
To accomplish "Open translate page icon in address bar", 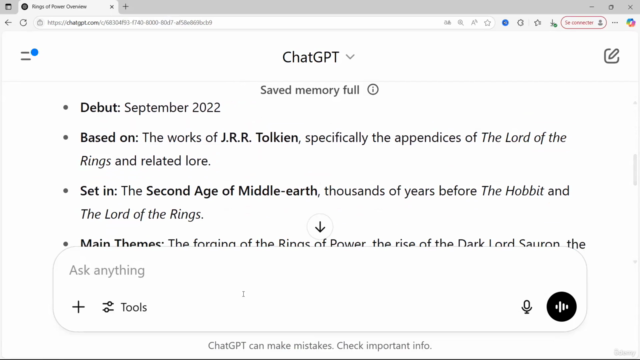I will (447, 22).
